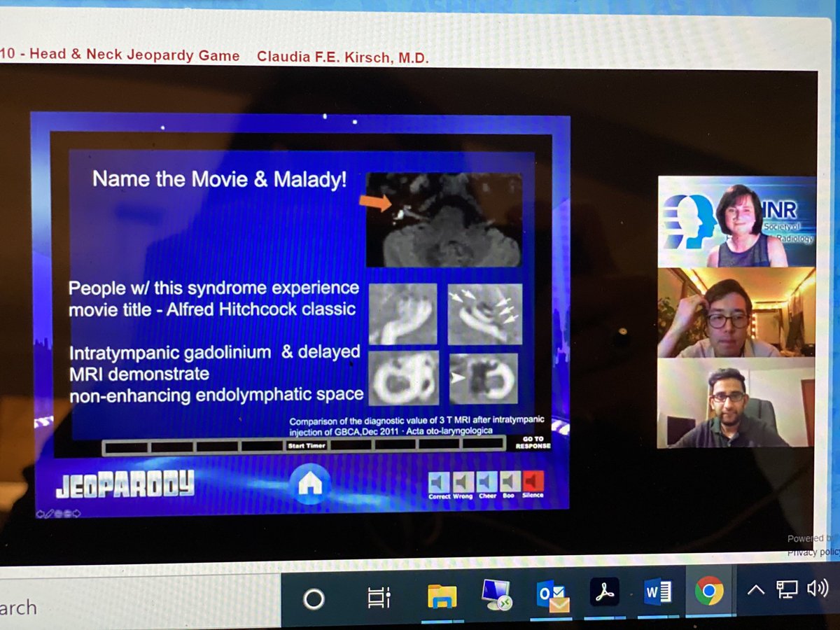Play the "Cheer" sound effect
The height and width of the screenshot is (630, 840).
tap(486, 481)
